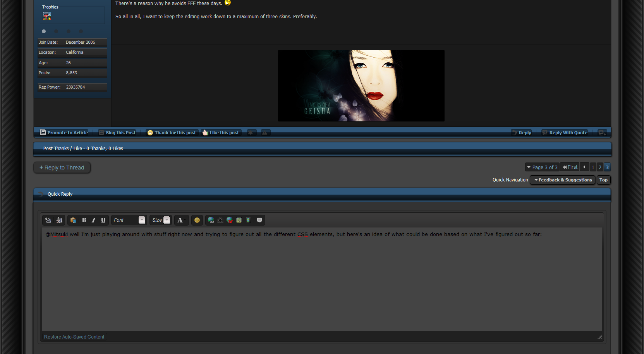644x354 pixels.
Task: Expand the Feedback & Suggestions quick navigation
Action: point(563,180)
